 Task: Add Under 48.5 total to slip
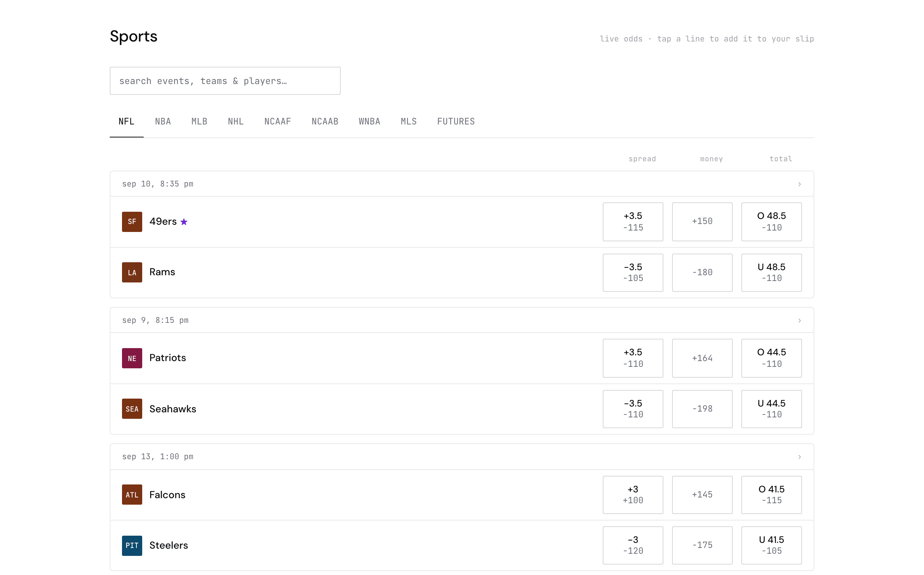(771, 273)
